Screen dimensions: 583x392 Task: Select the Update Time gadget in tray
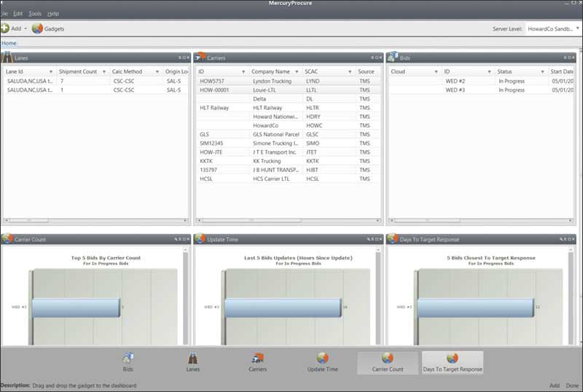(x=322, y=362)
